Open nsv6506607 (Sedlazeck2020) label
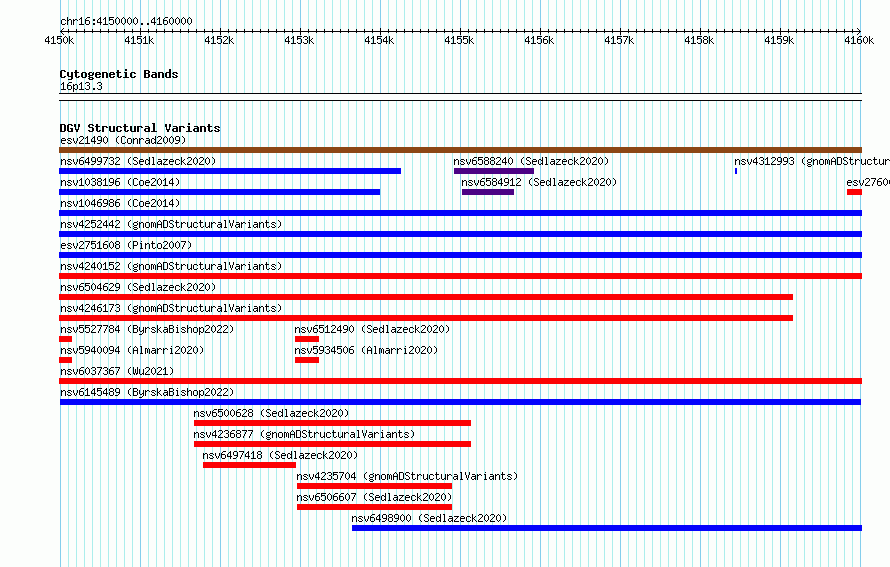The image size is (890, 567). (374, 497)
